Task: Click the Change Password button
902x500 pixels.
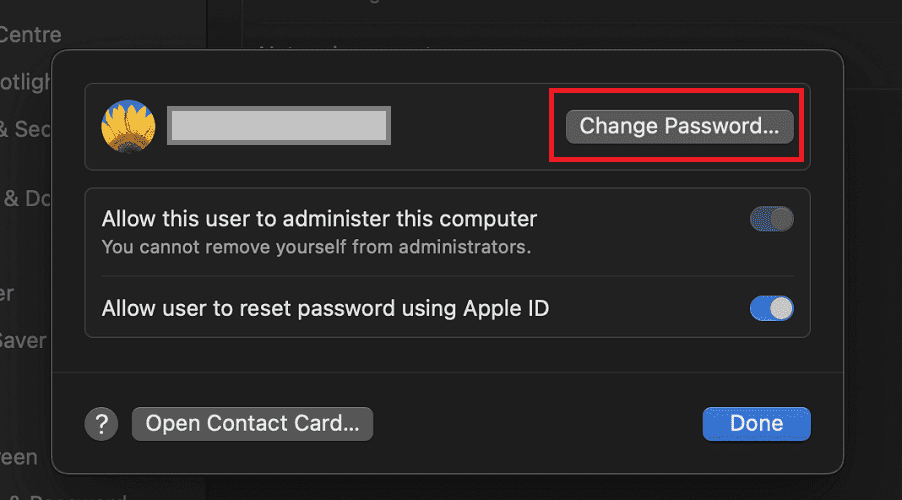Action: pos(679,127)
